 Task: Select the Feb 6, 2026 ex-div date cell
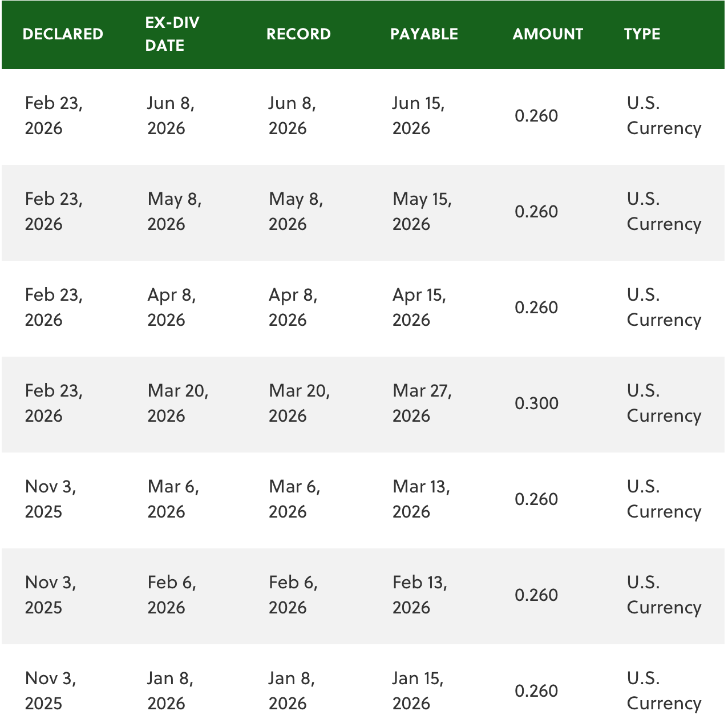tap(172, 595)
